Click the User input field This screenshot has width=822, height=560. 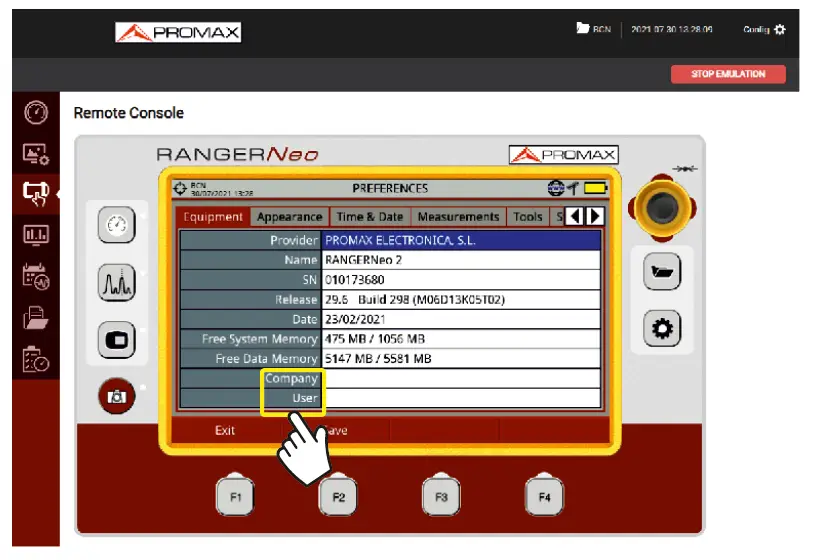click(461, 398)
